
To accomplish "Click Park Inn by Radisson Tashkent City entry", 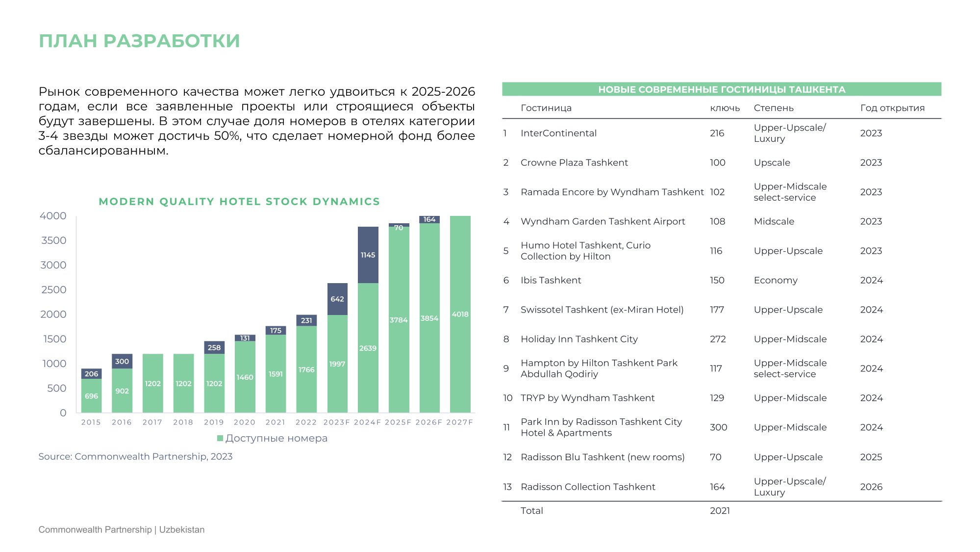I will [602, 427].
